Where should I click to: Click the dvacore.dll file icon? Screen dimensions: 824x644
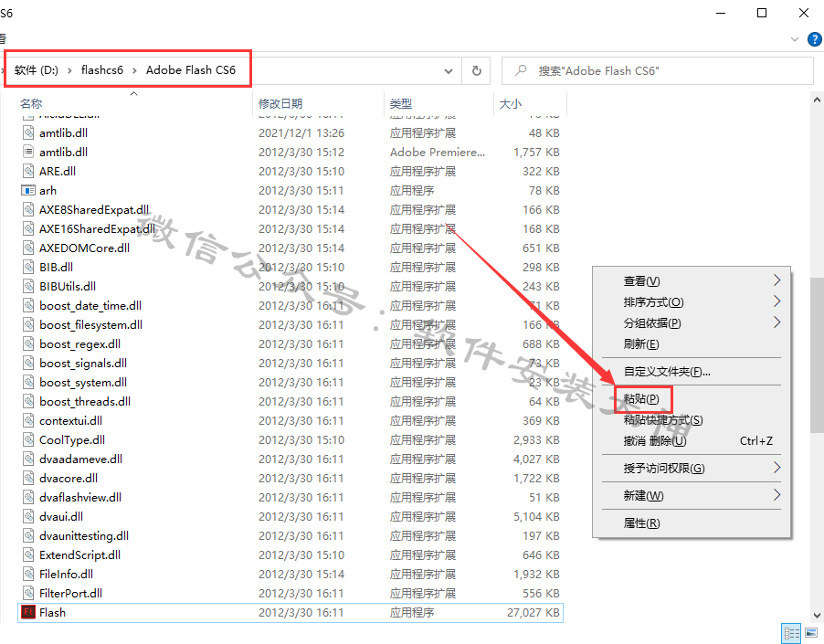pos(27,478)
